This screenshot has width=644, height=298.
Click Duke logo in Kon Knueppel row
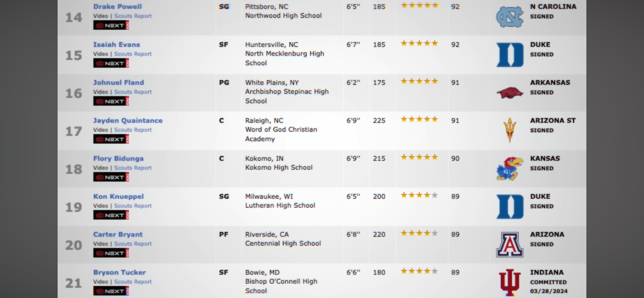click(509, 207)
